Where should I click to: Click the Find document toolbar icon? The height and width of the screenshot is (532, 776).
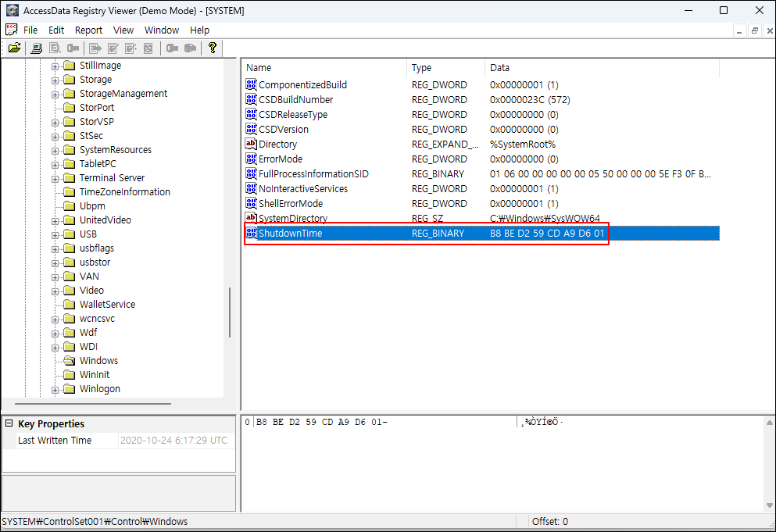click(x=55, y=48)
